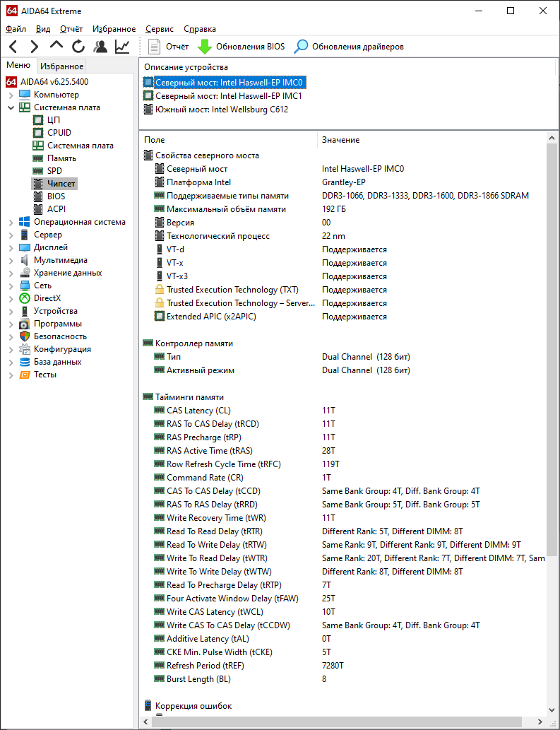Expand the DirectX tree node

(11, 298)
